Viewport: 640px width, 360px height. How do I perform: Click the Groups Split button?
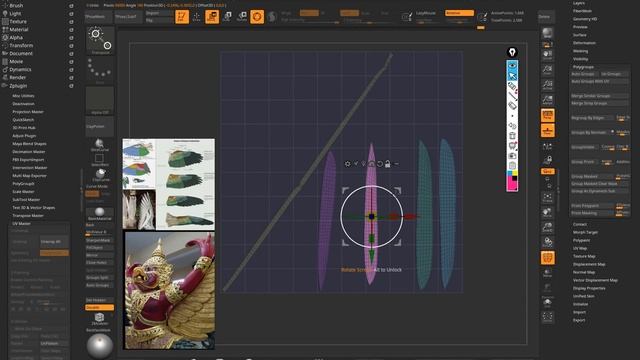(100, 278)
